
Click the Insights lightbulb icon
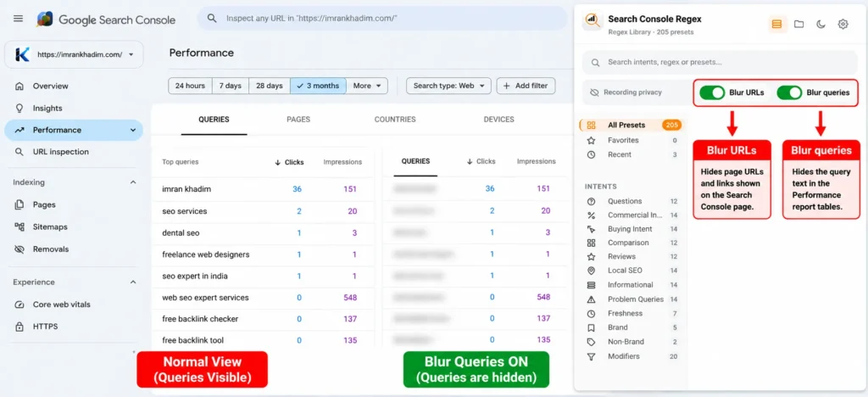(19, 108)
